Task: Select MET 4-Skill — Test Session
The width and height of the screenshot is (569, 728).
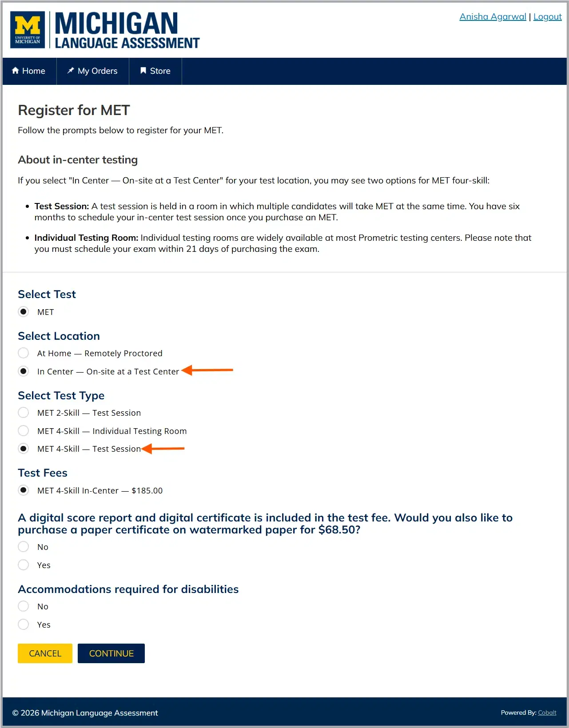Action: [x=23, y=449]
